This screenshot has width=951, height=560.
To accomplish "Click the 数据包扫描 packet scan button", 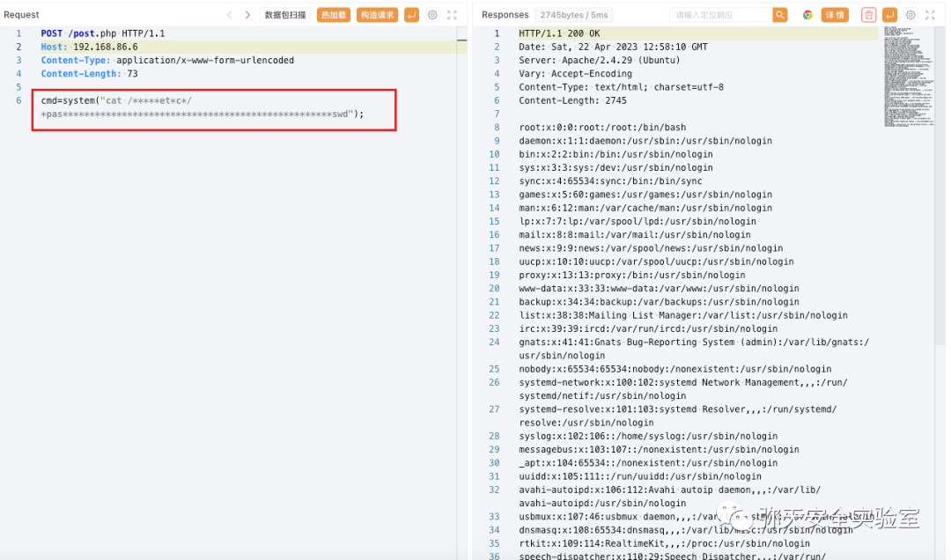I will click(x=285, y=15).
